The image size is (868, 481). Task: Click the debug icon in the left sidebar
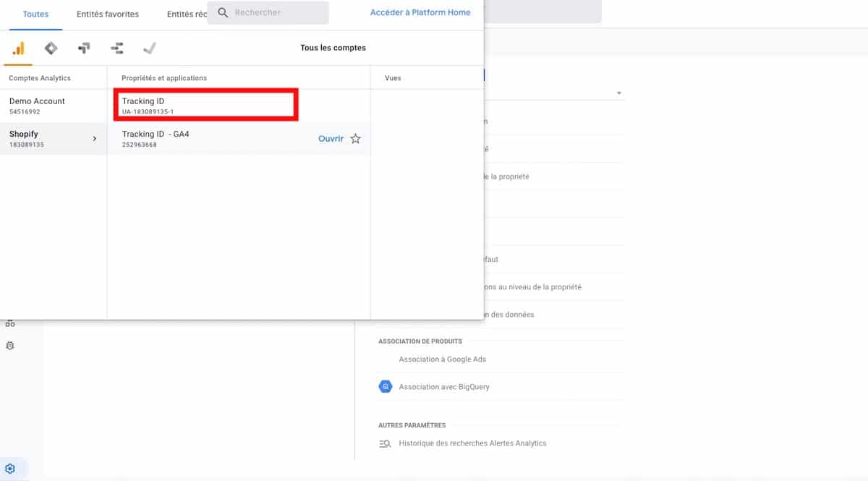click(10, 346)
